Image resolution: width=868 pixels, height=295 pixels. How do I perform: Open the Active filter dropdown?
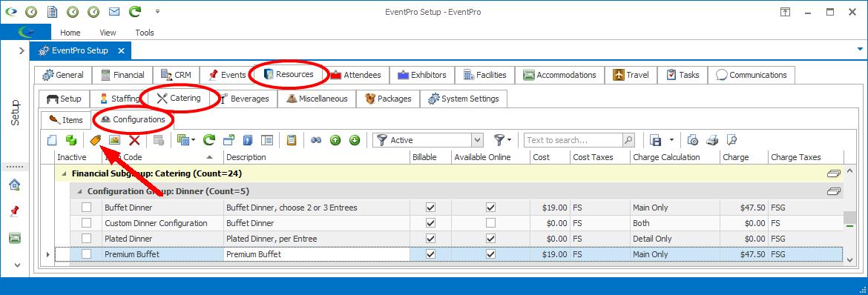(x=478, y=140)
